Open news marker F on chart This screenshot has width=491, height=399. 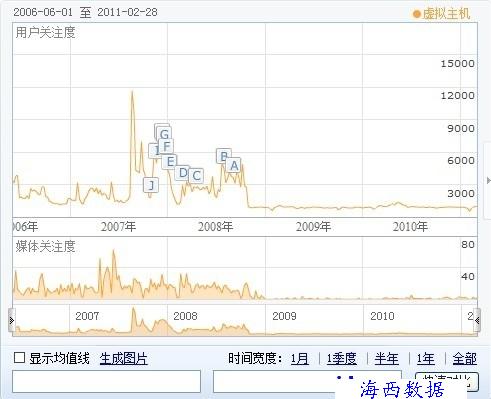(166, 146)
